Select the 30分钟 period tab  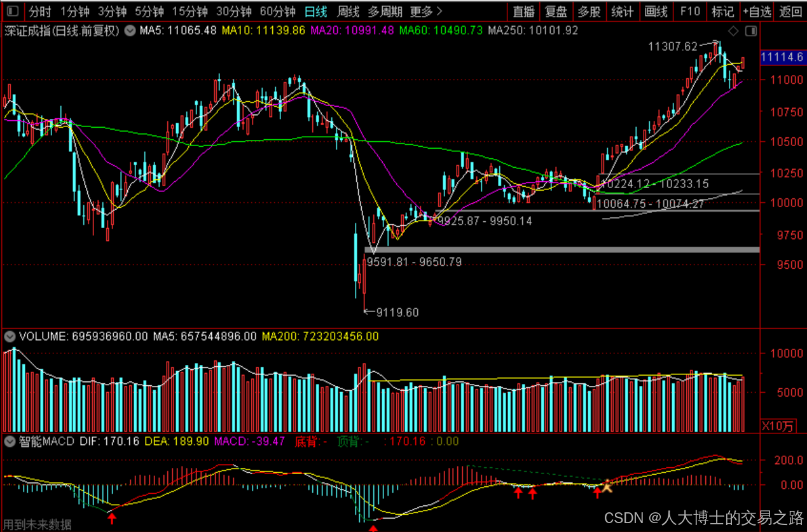pyautogui.click(x=234, y=11)
